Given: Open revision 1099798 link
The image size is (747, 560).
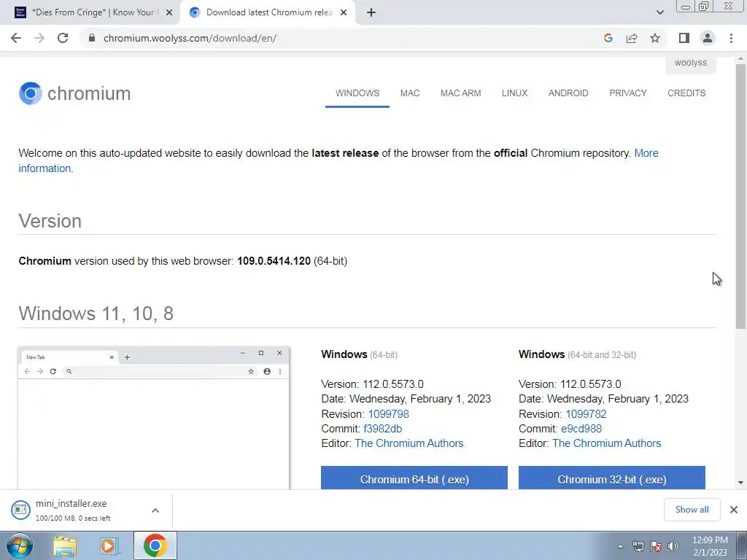Looking at the screenshot, I should [388, 414].
